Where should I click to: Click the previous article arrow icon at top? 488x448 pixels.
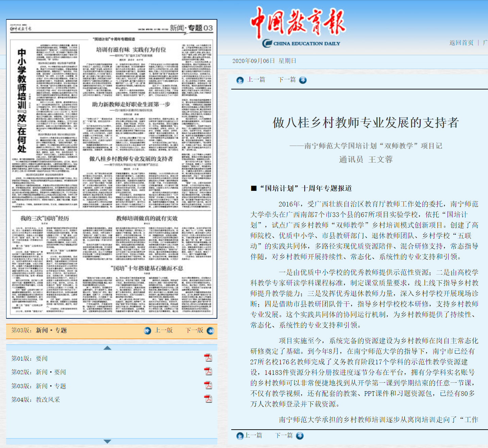point(240,80)
